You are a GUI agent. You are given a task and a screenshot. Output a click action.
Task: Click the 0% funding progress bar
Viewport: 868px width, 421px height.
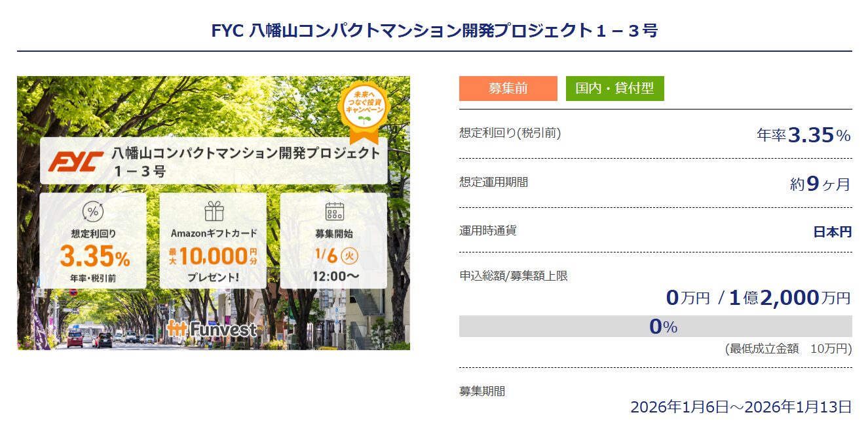(655, 327)
